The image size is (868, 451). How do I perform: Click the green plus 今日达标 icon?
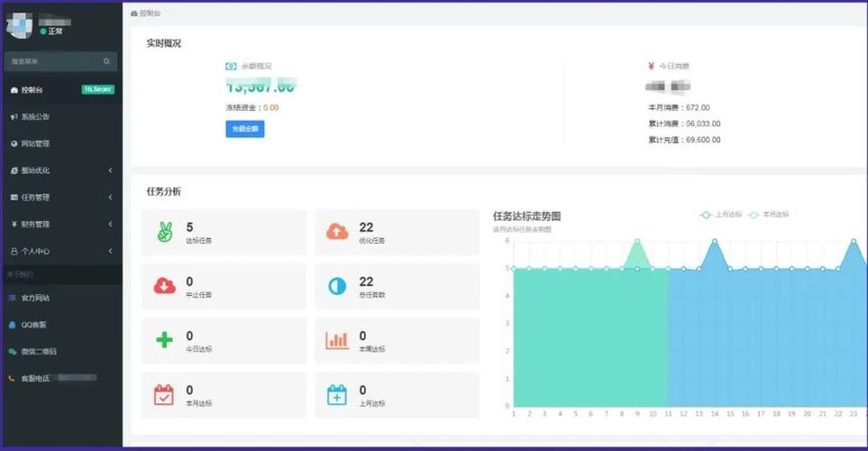[164, 340]
